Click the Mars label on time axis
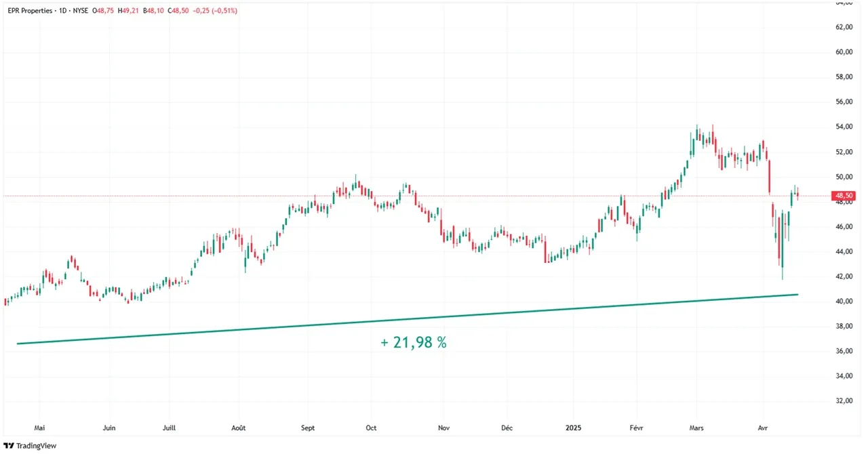The image size is (868, 454). (696, 428)
